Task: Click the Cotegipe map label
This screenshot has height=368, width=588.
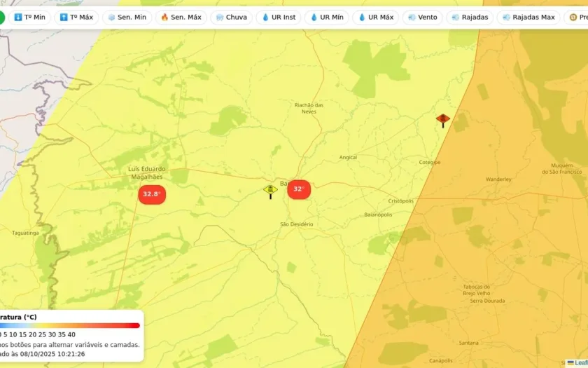Action: pyautogui.click(x=430, y=162)
